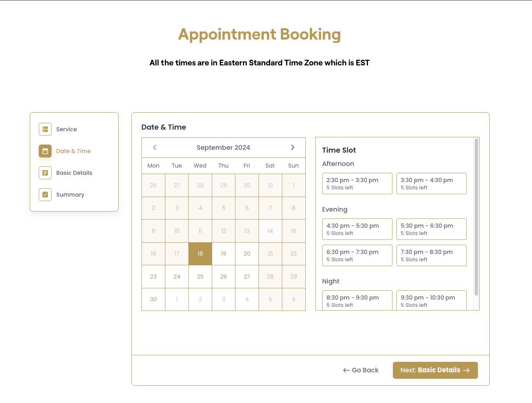
Task: Choose the 3:30 pm - 4:30 pm slot
Action: (431, 183)
